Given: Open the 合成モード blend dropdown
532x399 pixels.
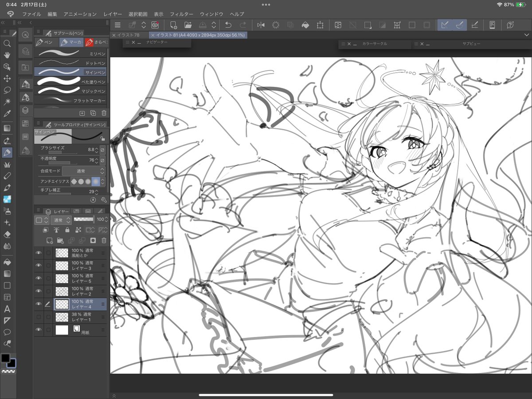Looking at the screenshot, I should 83,171.
